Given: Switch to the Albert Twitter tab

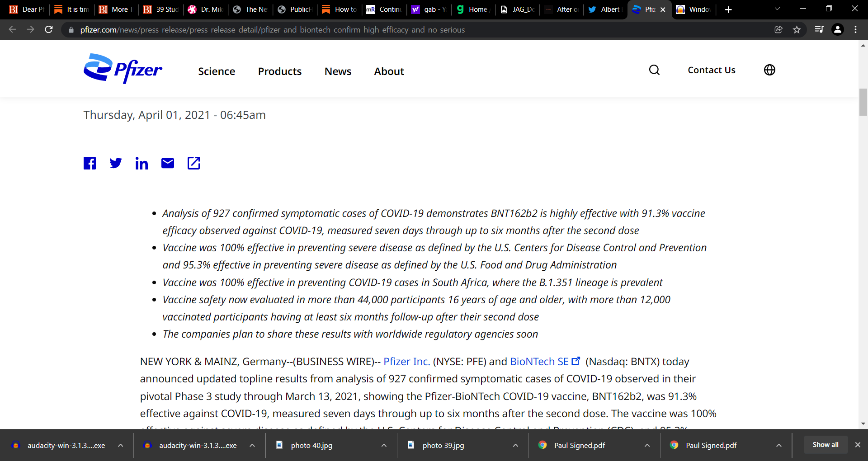Looking at the screenshot, I should [605, 9].
